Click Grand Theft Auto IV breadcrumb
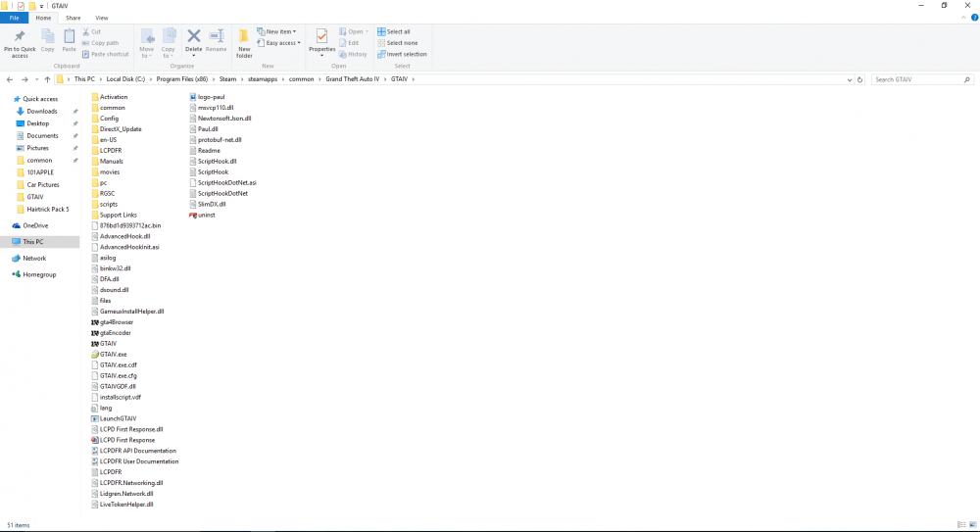The width and height of the screenshot is (980, 532). (x=352, y=79)
